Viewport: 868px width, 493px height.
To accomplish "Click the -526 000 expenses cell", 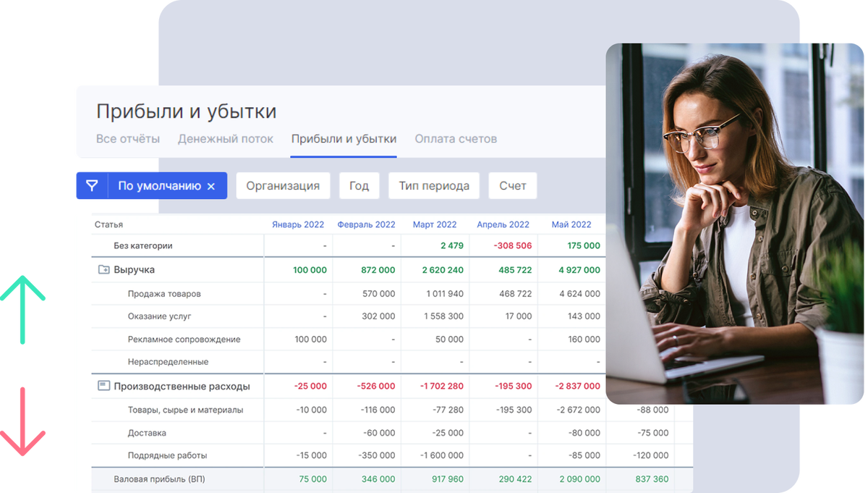I will [376, 386].
